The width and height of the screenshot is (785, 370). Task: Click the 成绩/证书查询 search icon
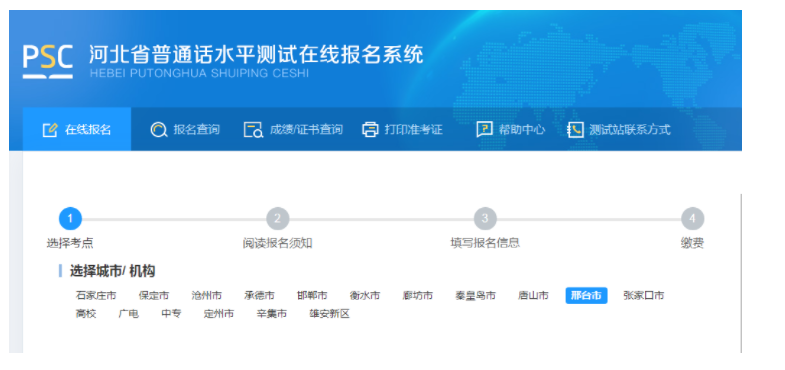[x=253, y=130]
